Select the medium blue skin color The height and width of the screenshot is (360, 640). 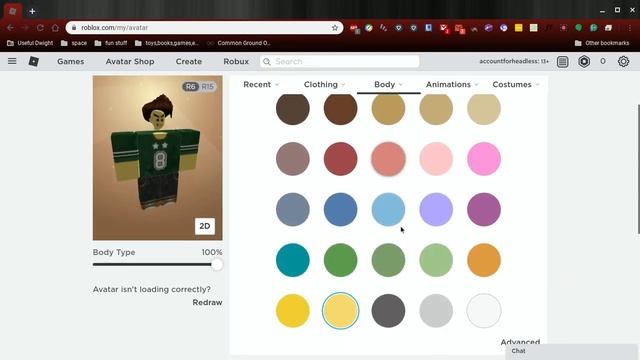click(x=340, y=209)
